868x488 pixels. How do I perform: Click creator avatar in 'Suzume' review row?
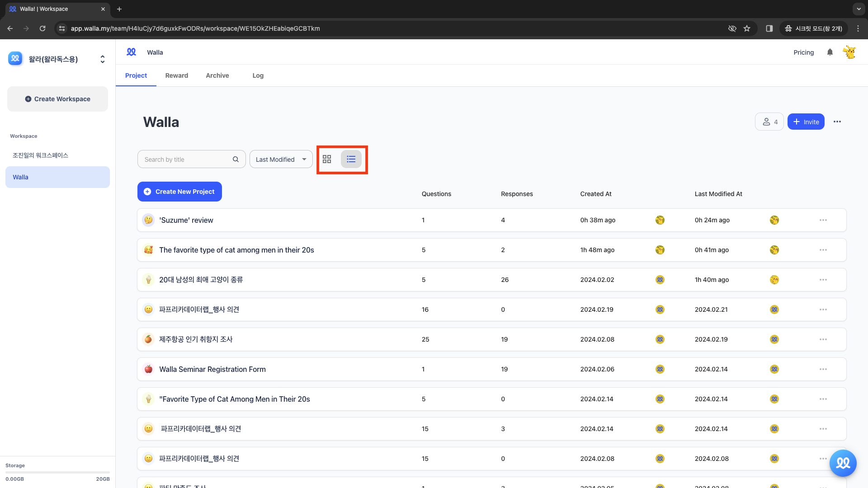coord(660,220)
